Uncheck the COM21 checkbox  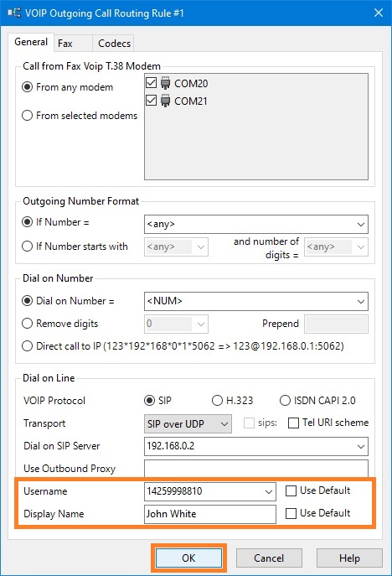tap(152, 101)
